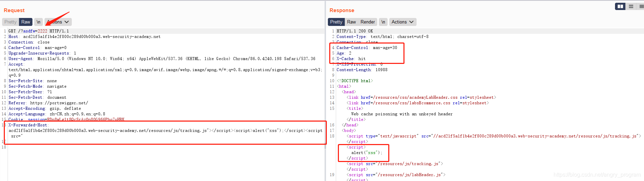The image size is (644, 181).
Task: Click the text/html,application/xhtml+xml Accept value line
Action: pyautogui.click(x=165, y=70)
